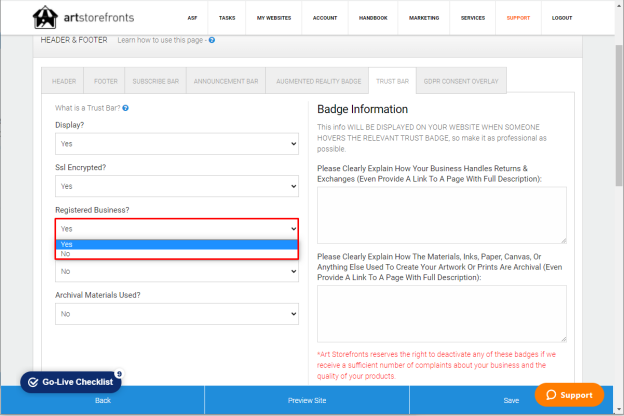Click the What is a Trust Bar help icon
The height and width of the screenshot is (416, 624).
tap(125, 108)
